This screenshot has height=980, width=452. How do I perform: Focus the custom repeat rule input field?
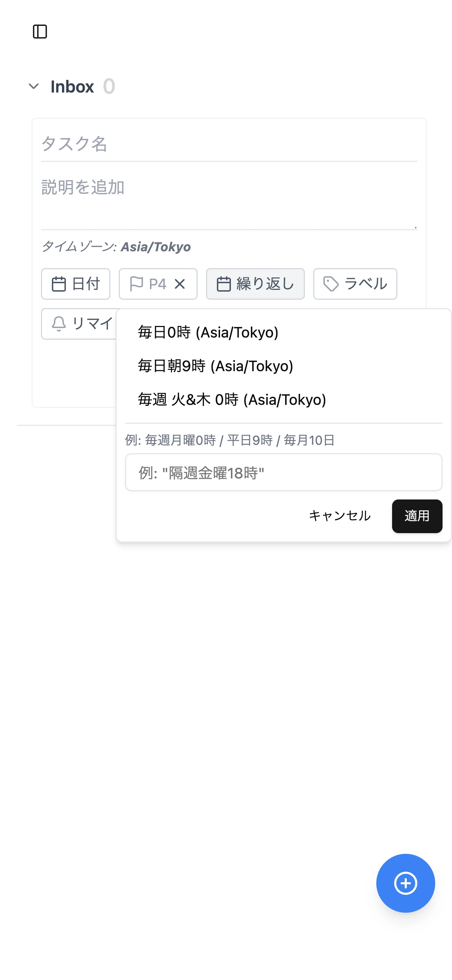283,472
